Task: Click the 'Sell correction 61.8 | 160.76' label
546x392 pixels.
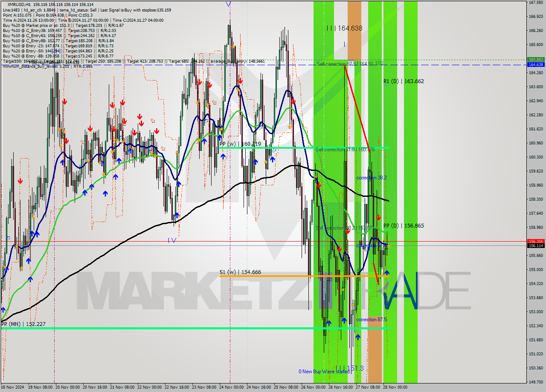Action: (x=345, y=150)
